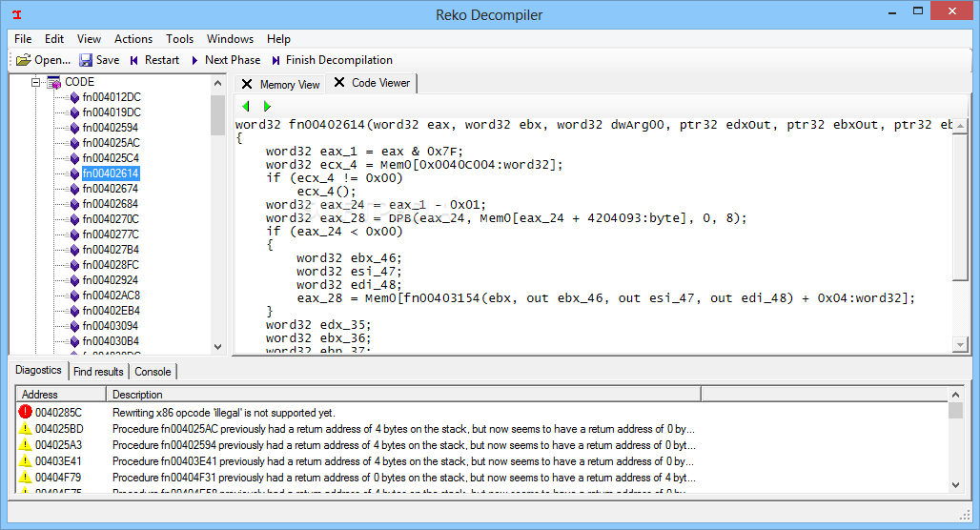Image resolution: width=980 pixels, height=530 pixels.
Task: Click warning icon for address 00404F79
Action: pos(25,477)
